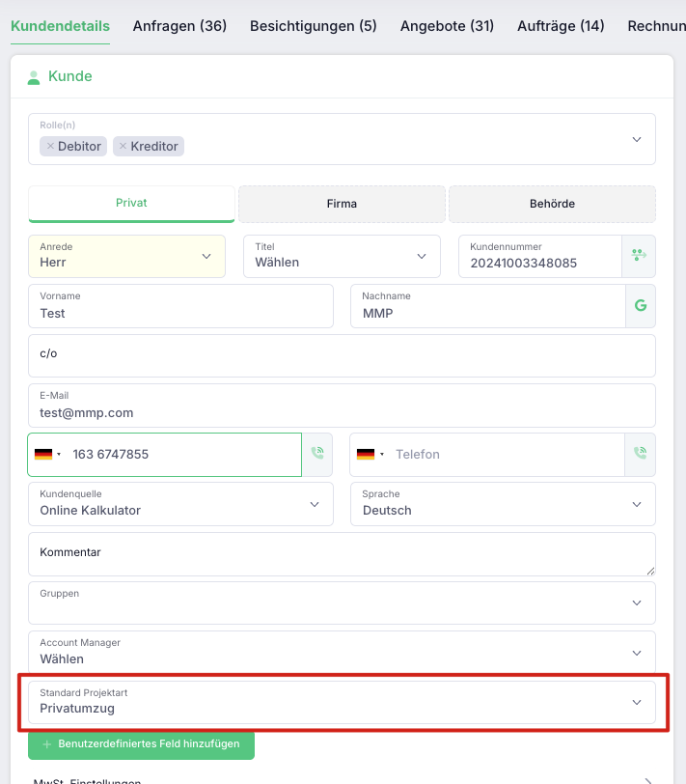Click the generate customer number icon

click(639, 256)
